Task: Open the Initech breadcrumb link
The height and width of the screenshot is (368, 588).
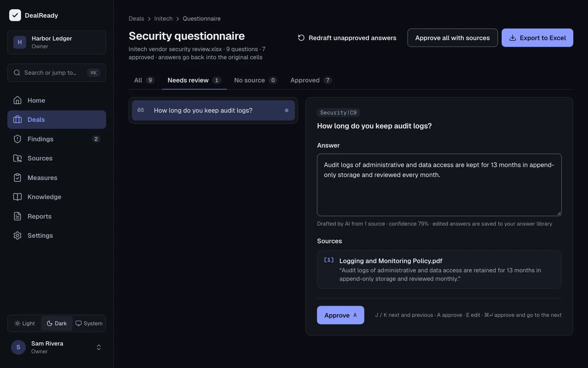Action: 163,19
